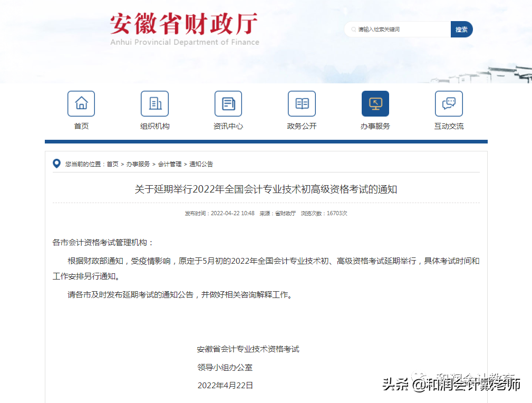Select the highlighted 办事服务 monitor icon
Viewport: 532px width, 403px height.
375,103
